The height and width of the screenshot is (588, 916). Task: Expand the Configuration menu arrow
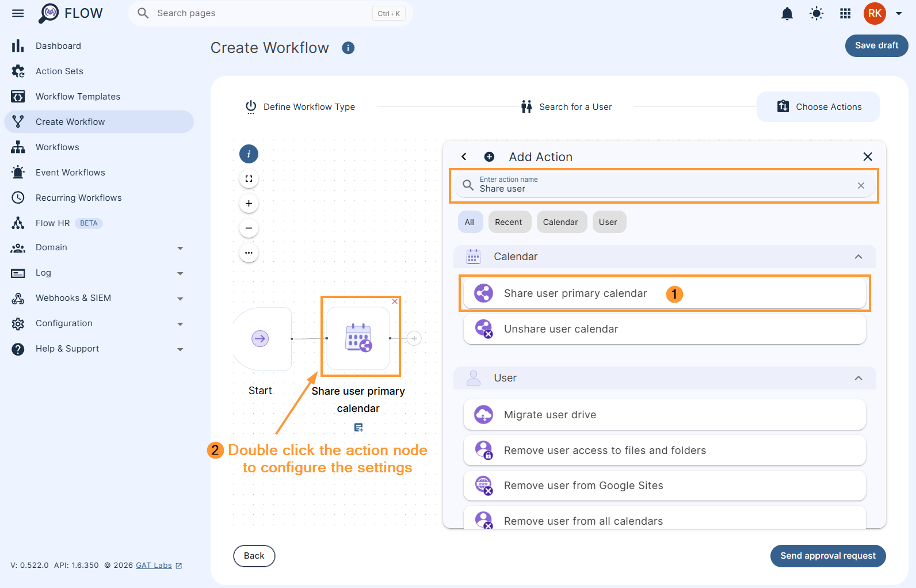tap(180, 324)
